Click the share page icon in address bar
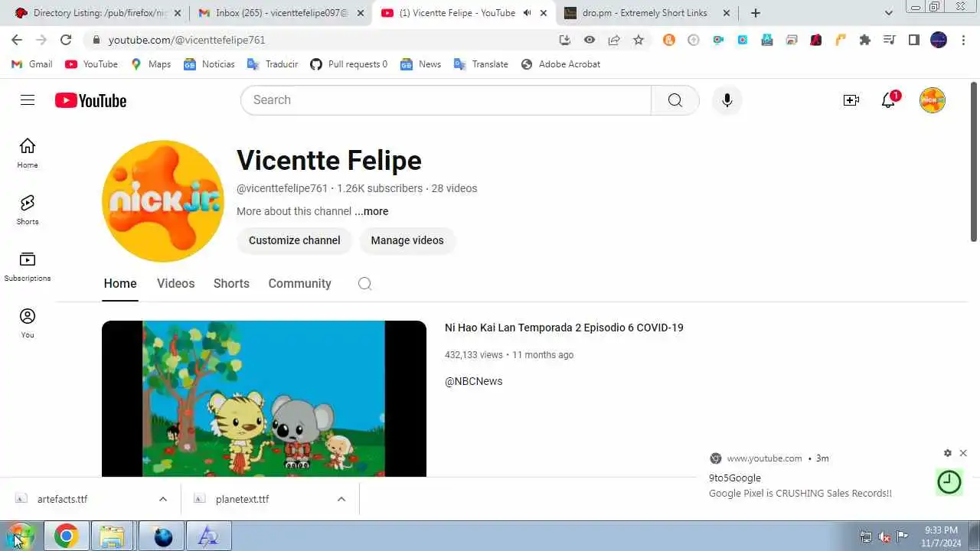 click(614, 40)
